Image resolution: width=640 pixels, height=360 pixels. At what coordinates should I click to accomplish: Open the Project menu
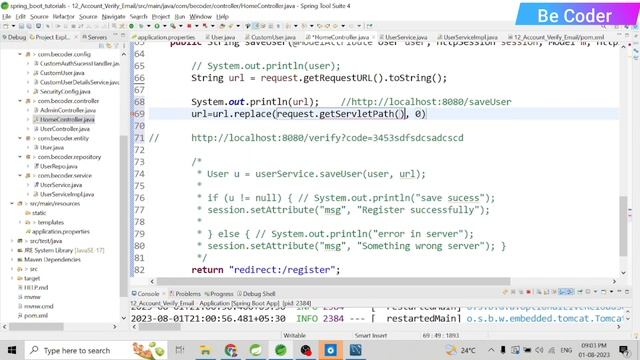coord(160,16)
